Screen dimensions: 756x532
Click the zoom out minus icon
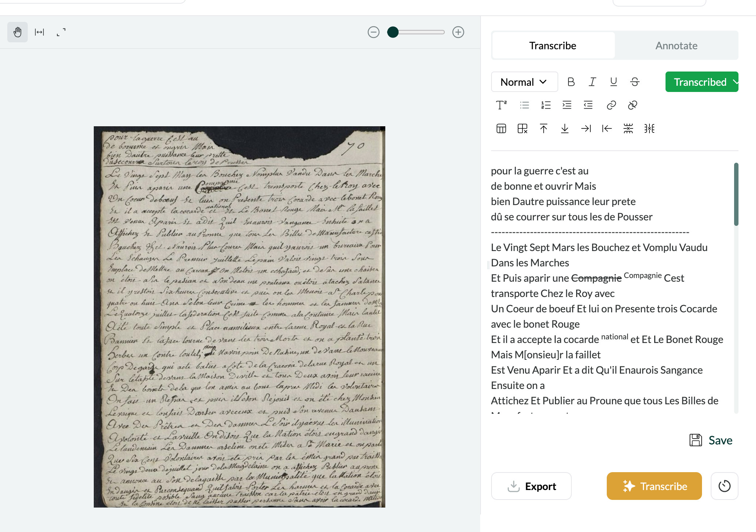[373, 32]
